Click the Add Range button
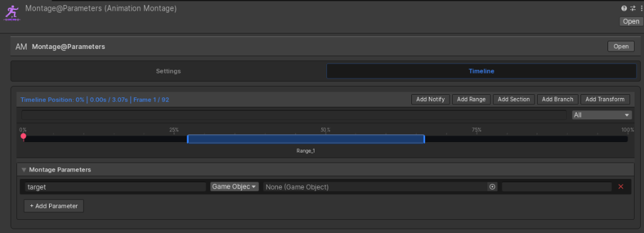 point(471,99)
